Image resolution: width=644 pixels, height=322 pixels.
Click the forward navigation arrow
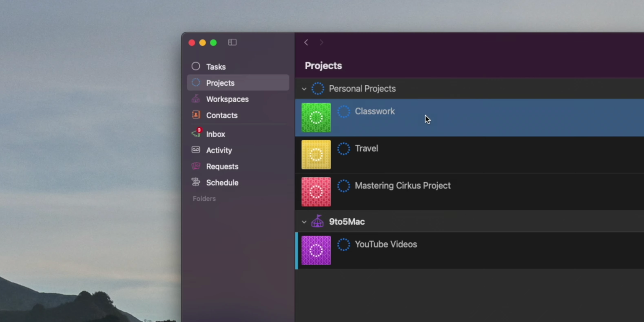321,42
